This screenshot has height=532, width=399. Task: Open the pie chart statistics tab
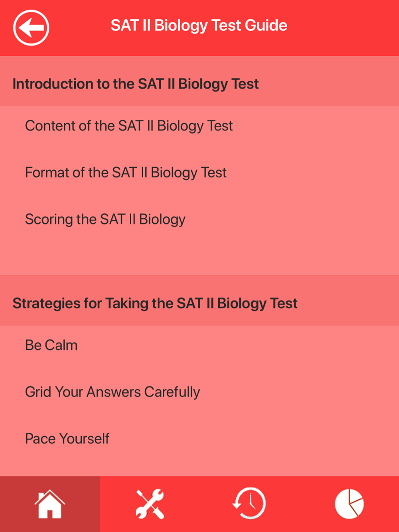349,504
